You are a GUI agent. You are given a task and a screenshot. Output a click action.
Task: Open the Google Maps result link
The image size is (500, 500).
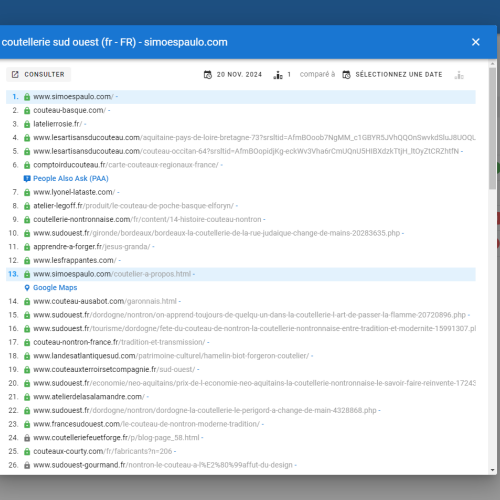(55, 288)
